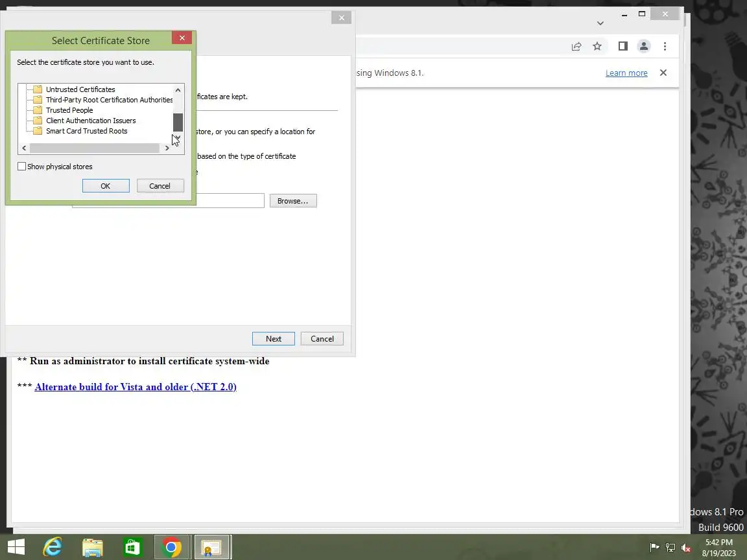Select Third-Party Root Certification Authorities store
Viewport: 747px width, 560px height.
pyautogui.click(x=109, y=100)
